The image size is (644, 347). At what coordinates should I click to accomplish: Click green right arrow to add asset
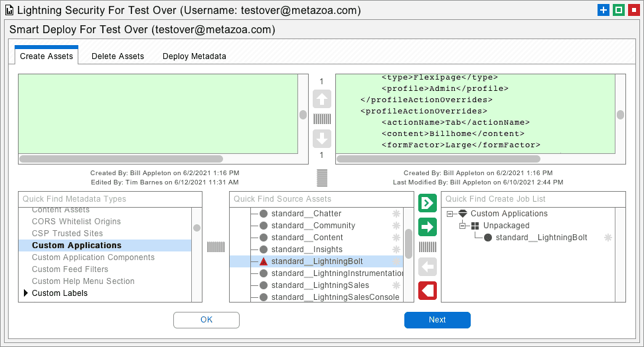click(x=427, y=227)
